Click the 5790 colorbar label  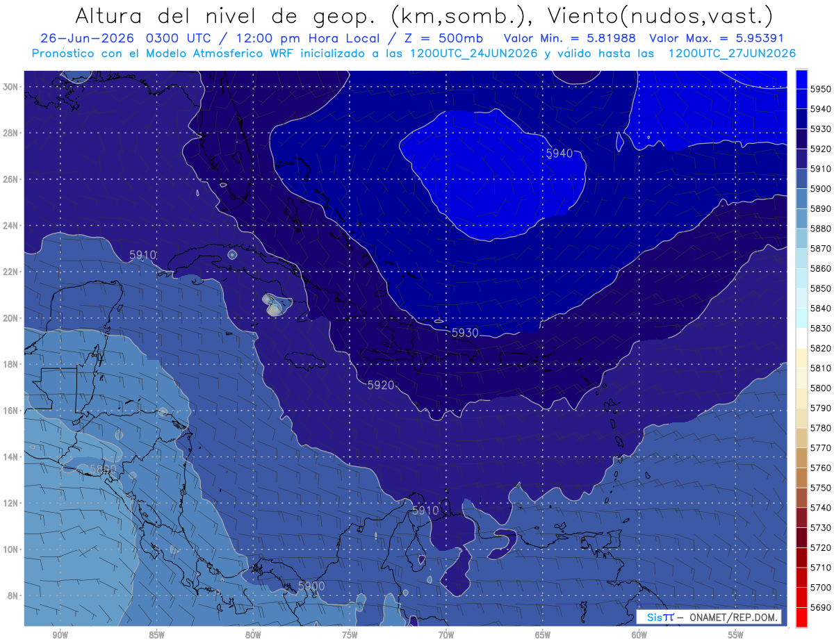coord(821,408)
